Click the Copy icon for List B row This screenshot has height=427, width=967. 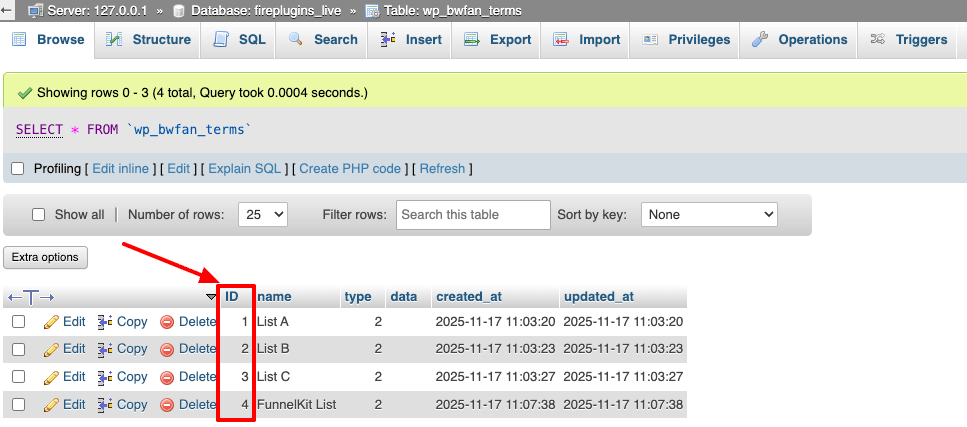(x=105, y=350)
